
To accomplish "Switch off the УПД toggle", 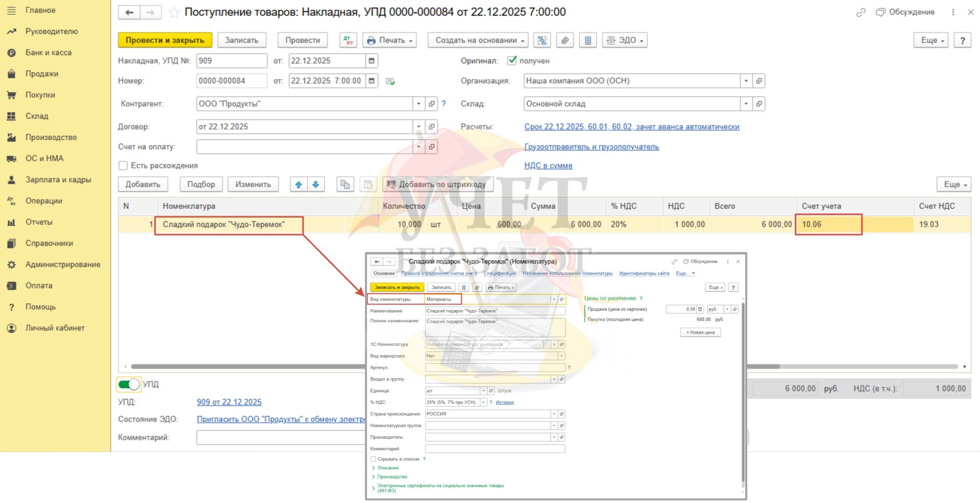I will (129, 384).
